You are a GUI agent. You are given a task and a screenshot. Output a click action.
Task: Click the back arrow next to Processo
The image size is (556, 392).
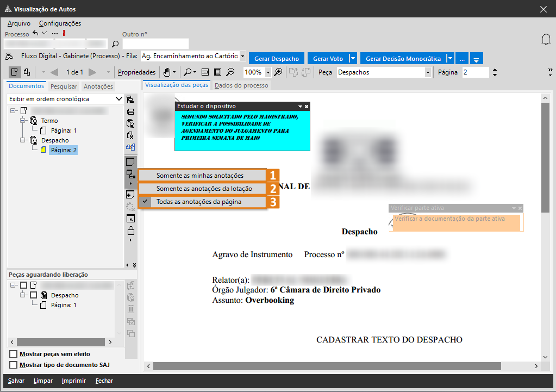(35, 33)
